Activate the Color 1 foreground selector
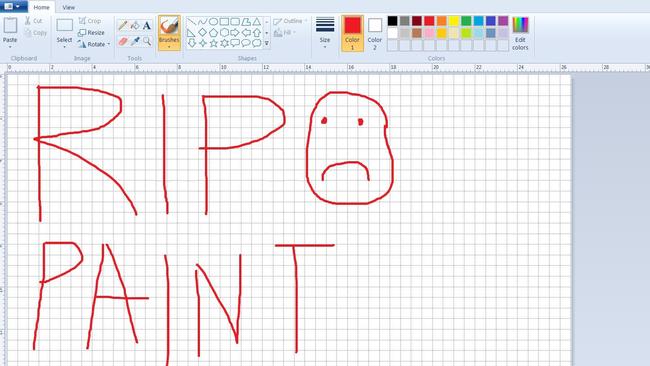The image size is (650, 366). coord(352,33)
